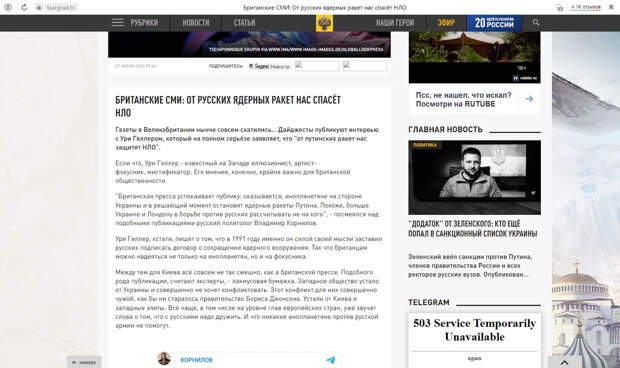This screenshot has width=620, height=368.
Task: Open the 'Додаток от Зеленского' headline
Action: 473,229
